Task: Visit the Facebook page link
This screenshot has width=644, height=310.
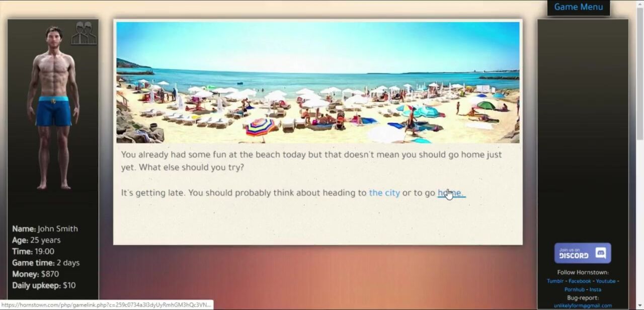Action: coord(580,281)
